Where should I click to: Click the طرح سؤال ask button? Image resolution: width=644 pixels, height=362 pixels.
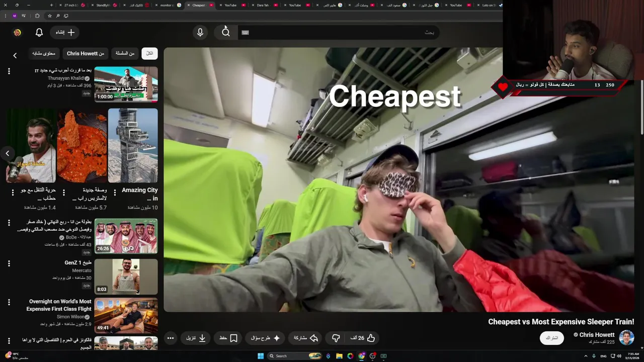(265, 338)
